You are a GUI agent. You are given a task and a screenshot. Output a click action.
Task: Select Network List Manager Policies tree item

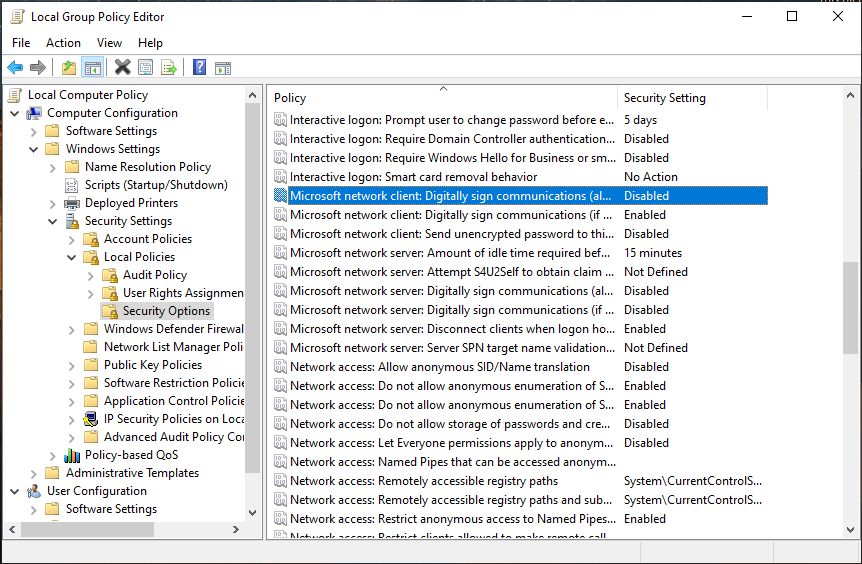[174, 347]
